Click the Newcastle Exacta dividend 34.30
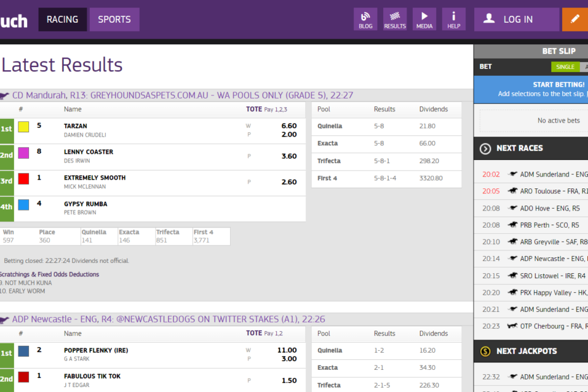 pyautogui.click(x=427, y=367)
